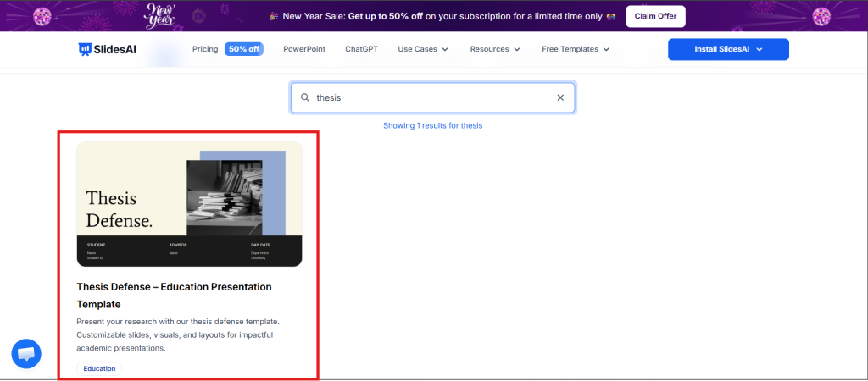Click the Install SlidesAI button

(x=728, y=49)
